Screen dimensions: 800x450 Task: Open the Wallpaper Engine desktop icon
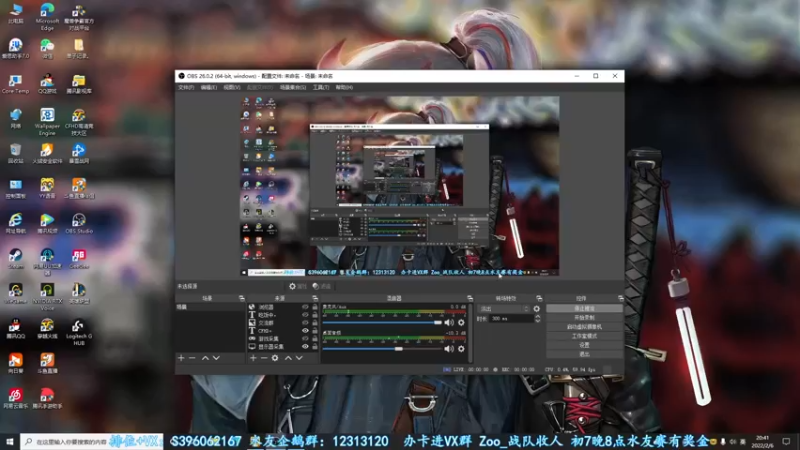point(47,122)
